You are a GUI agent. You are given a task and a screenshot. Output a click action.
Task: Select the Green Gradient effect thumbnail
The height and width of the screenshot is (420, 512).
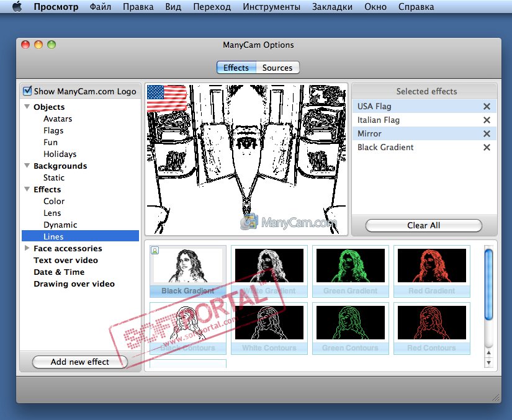(x=351, y=271)
